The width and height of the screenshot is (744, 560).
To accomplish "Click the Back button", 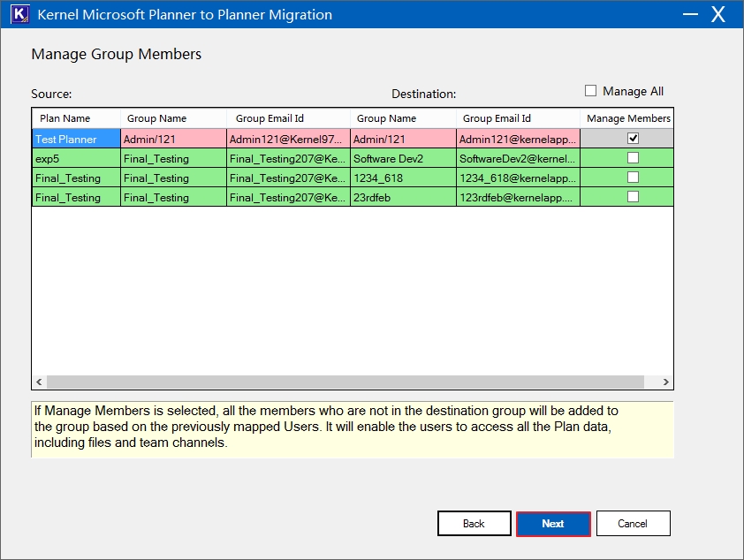I will tap(474, 524).
